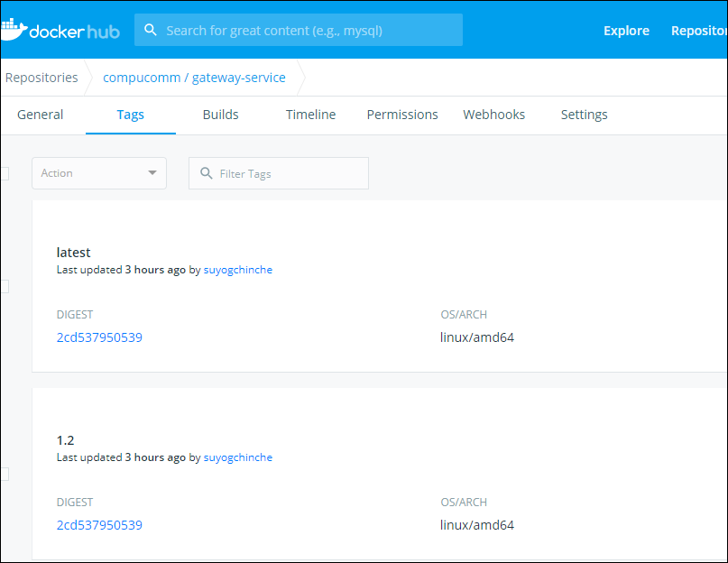Click the Filter Tags magnifier icon
This screenshot has height=563, width=728.
coord(207,173)
